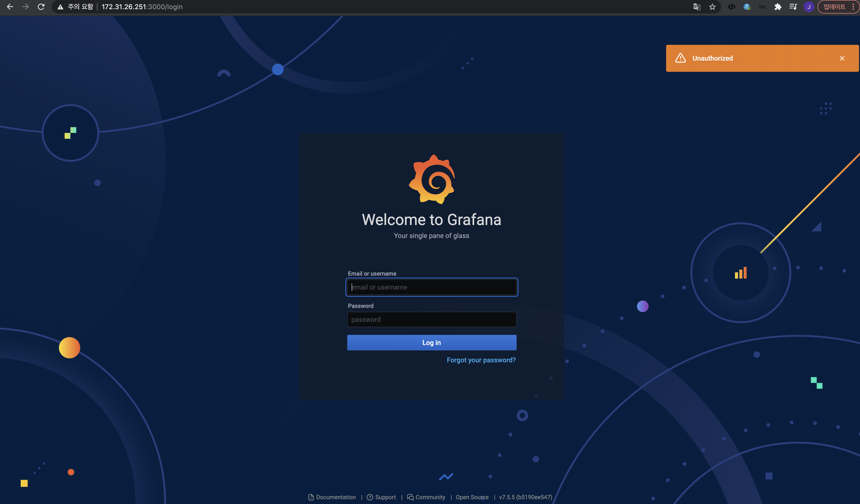
Task: Click into the Password field
Action: tap(432, 319)
